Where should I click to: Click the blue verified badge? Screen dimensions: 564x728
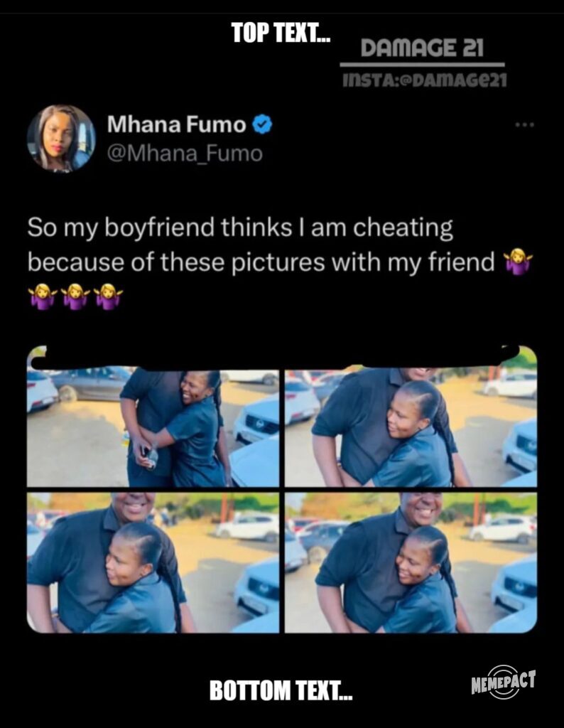(264, 126)
